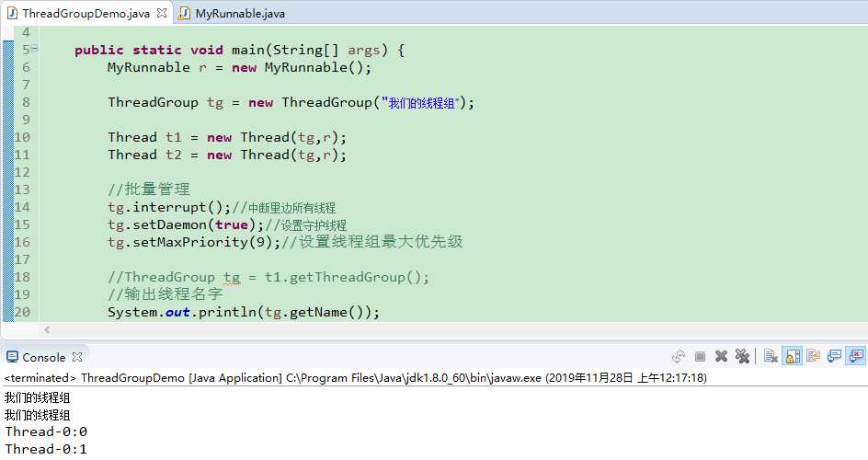Click the string "我们的线程组" in line 8

422,103
